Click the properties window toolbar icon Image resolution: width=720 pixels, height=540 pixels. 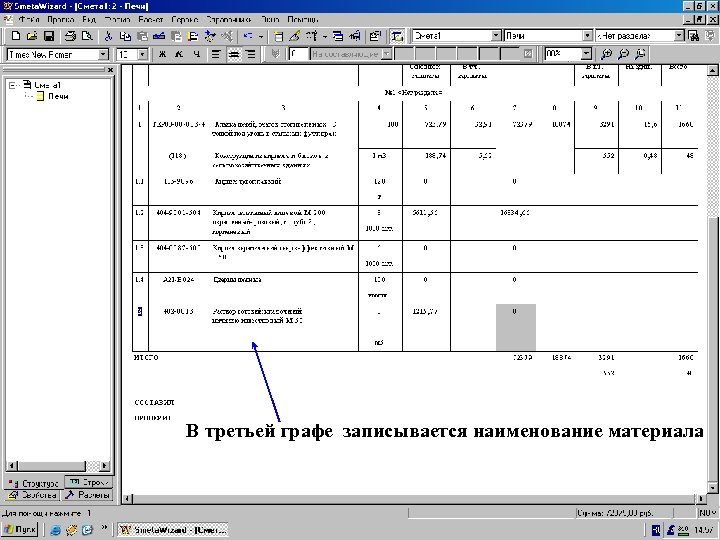tap(376, 36)
